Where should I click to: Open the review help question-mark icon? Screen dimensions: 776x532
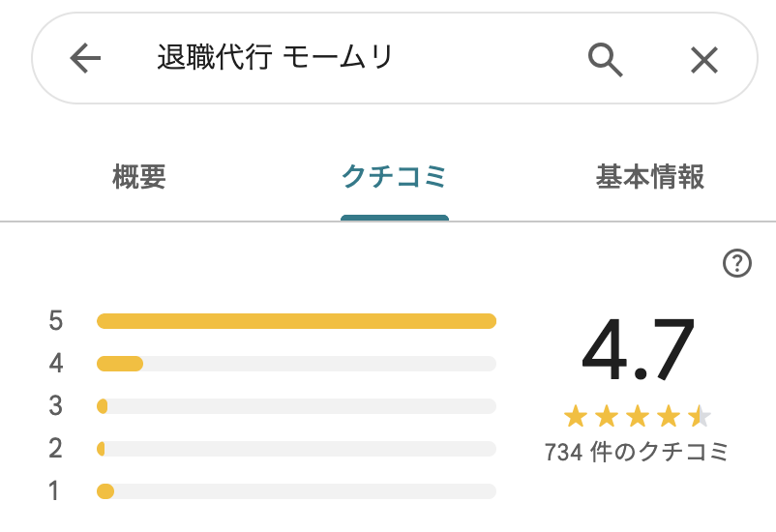tap(737, 263)
